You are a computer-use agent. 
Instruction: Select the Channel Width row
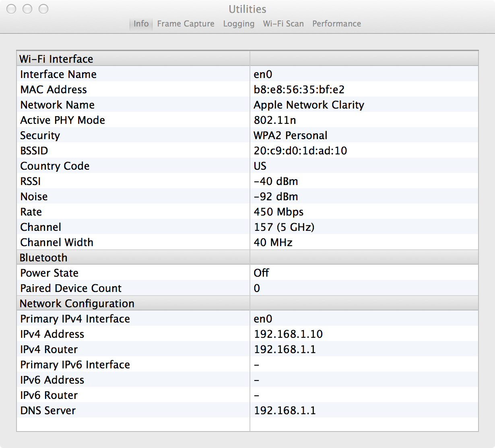tap(57, 242)
